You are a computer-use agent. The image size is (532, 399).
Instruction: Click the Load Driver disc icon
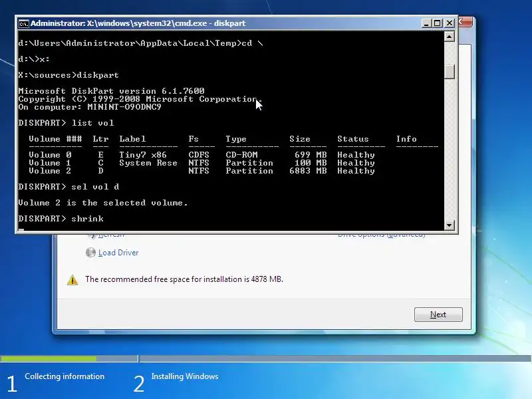tap(90, 253)
